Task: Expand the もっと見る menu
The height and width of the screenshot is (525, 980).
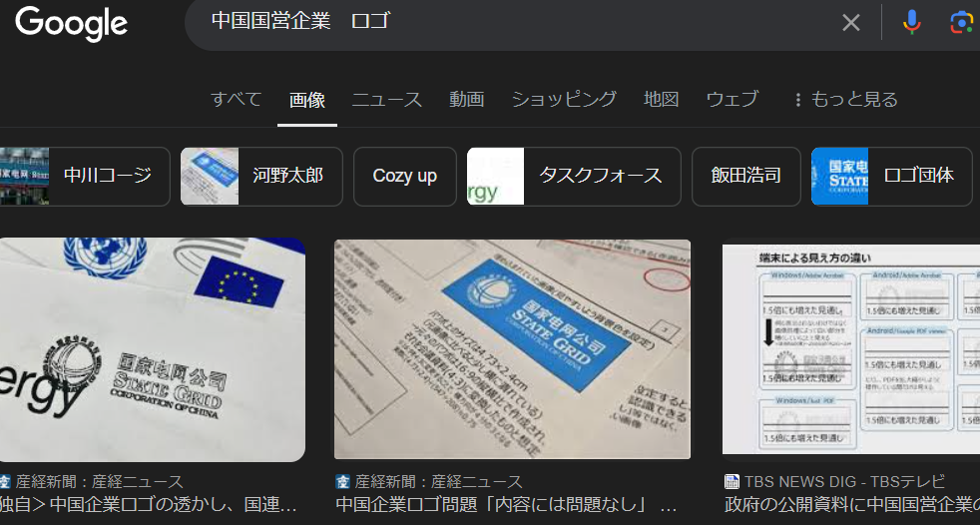Action: 845,100
